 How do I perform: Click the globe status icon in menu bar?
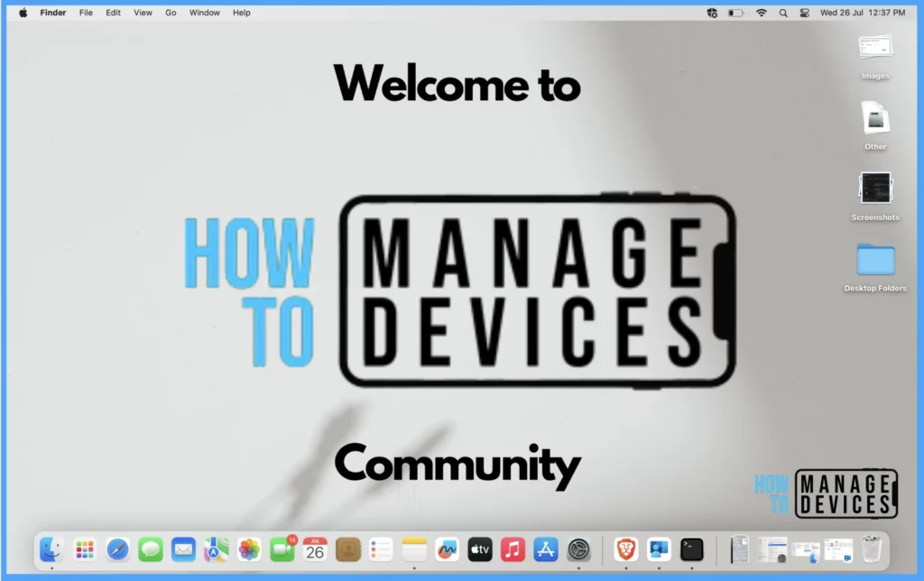pyautogui.click(x=712, y=13)
